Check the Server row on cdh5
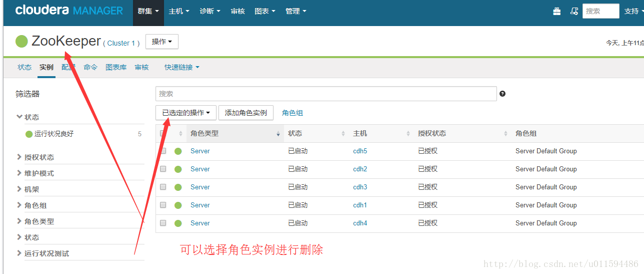 coord(163,151)
